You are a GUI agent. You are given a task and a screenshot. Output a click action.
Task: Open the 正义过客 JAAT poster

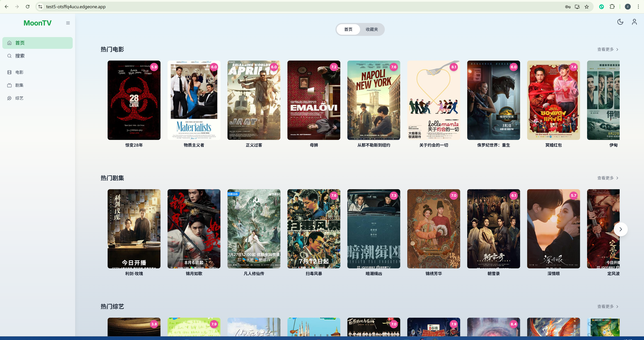click(254, 100)
